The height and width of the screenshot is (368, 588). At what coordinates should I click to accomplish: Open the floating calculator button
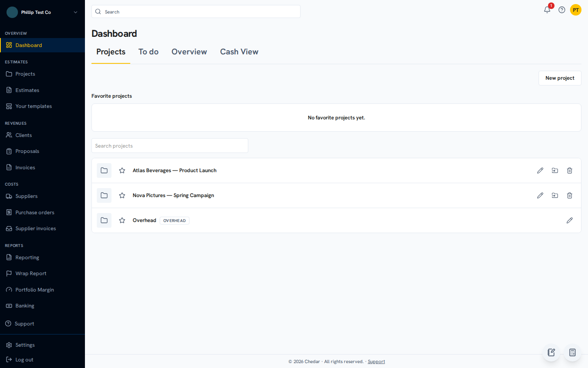(572, 352)
